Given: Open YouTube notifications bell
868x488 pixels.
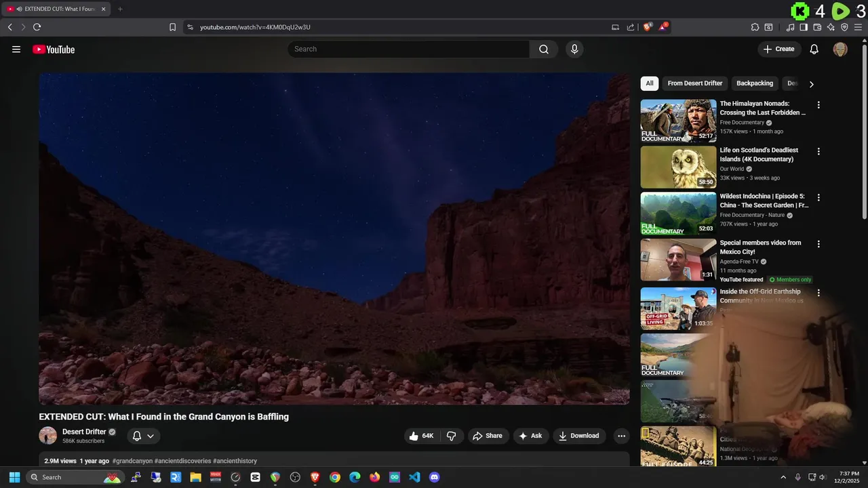Looking at the screenshot, I should pyautogui.click(x=814, y=49).
